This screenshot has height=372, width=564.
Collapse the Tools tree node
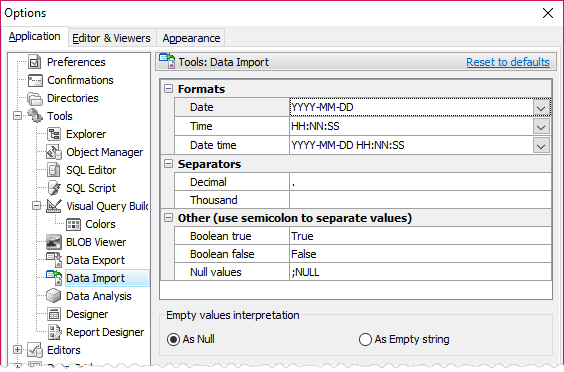pyautogui.click(x=17, y=116)
